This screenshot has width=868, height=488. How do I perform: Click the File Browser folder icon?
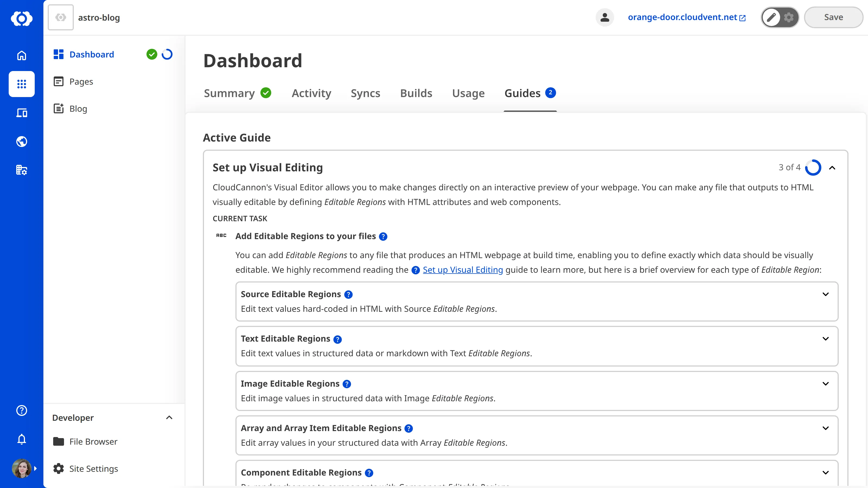click(x=59, y=441)
